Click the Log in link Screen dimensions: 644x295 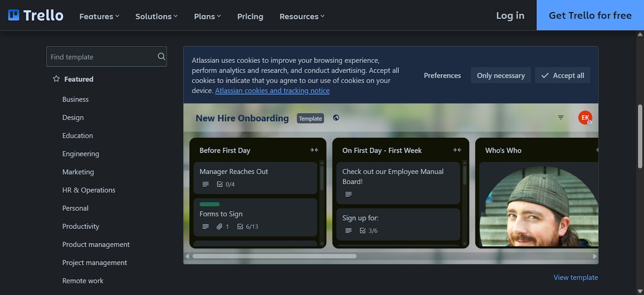510,15
